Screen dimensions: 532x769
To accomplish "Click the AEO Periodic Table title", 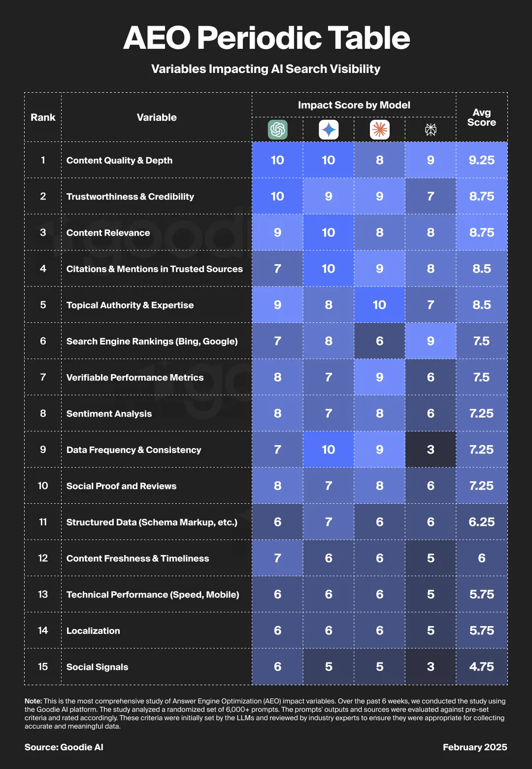I will coord(266,38).
